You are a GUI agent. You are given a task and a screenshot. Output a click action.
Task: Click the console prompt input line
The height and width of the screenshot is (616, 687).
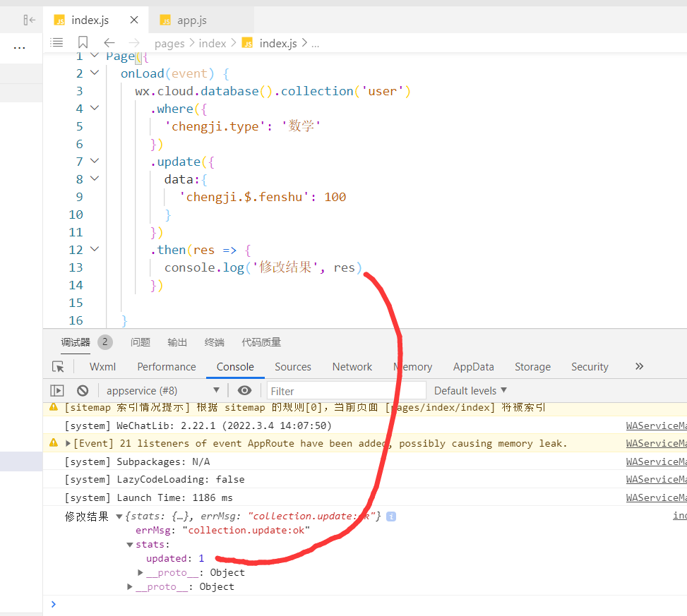pos(368,604)
